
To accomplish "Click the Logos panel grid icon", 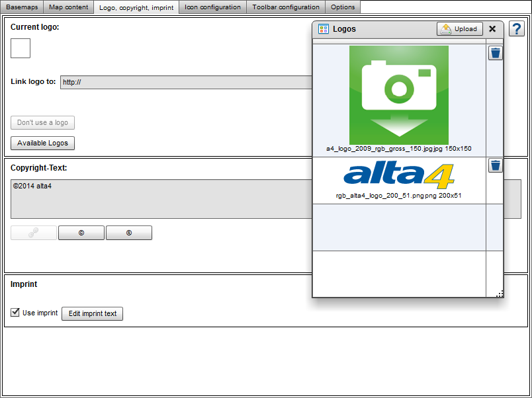I will coord(324,29).
